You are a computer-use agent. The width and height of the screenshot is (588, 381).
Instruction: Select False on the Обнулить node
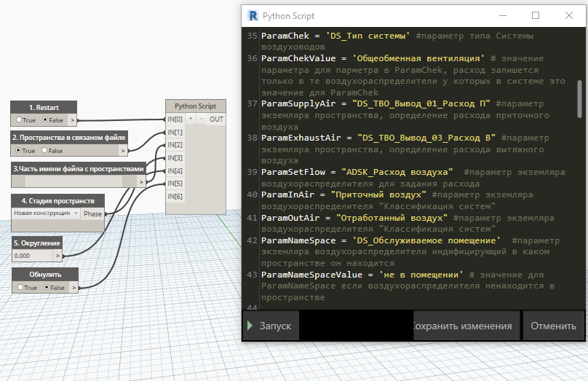click(47, 288)
